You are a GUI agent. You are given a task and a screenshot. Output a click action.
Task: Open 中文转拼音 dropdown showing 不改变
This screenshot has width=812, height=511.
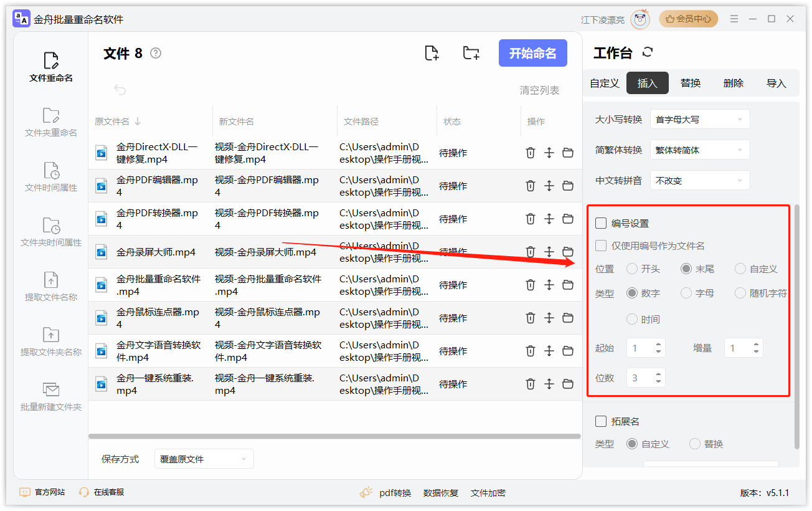click(700, 180)
